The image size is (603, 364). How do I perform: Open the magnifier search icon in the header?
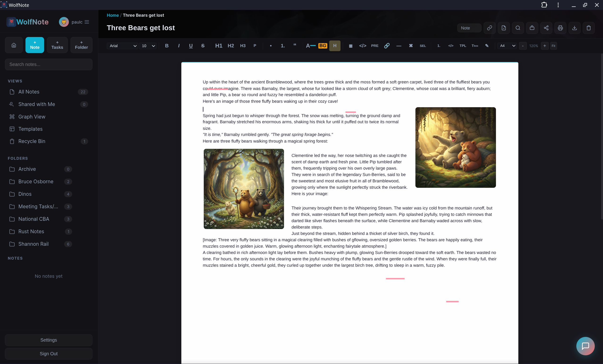pos(518,28)
